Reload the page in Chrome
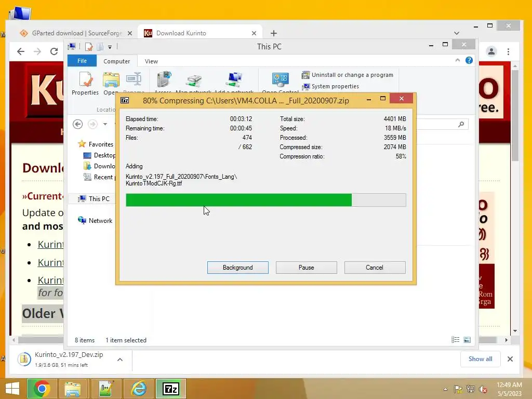Screen dimensions: 532x399 coord(54,51)
